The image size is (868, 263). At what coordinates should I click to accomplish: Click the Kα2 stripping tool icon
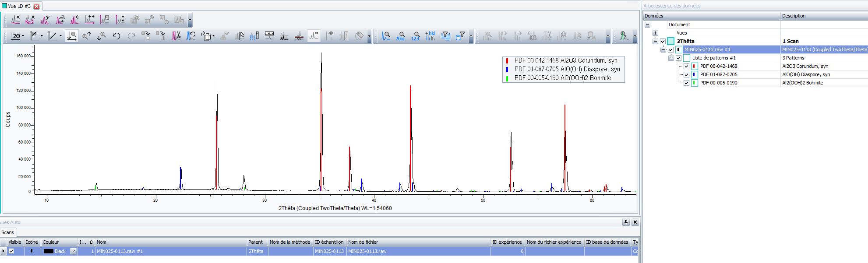(x=30, y=20)
